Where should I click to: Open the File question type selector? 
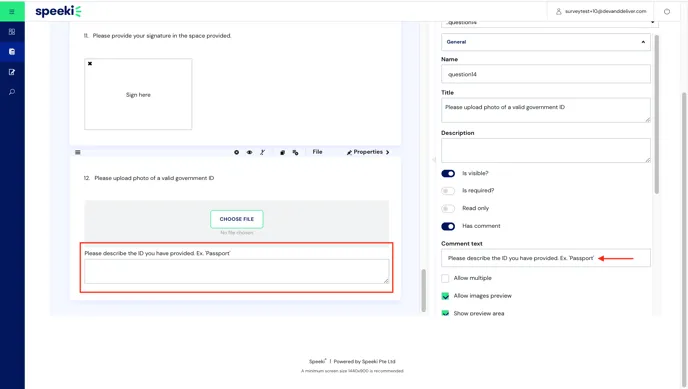pos(317,152)
